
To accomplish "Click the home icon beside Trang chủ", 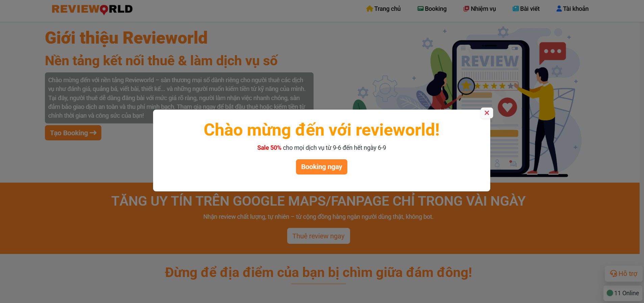I will point(370,9).
